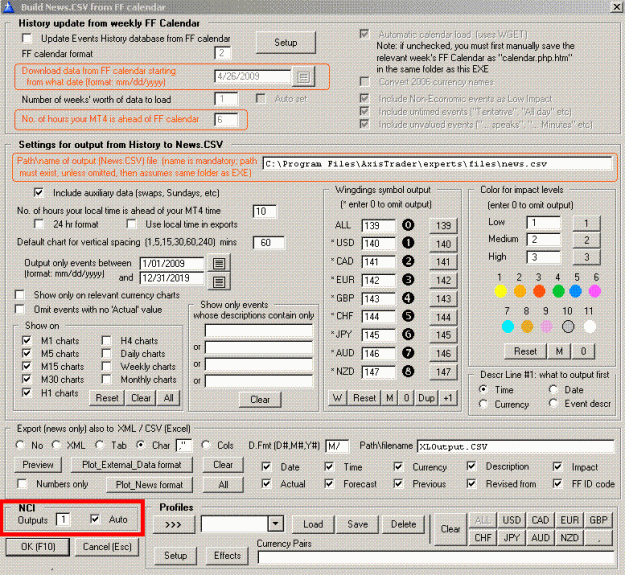Click the application icon in title bar
Screen dimensions: 625x575
8,7
